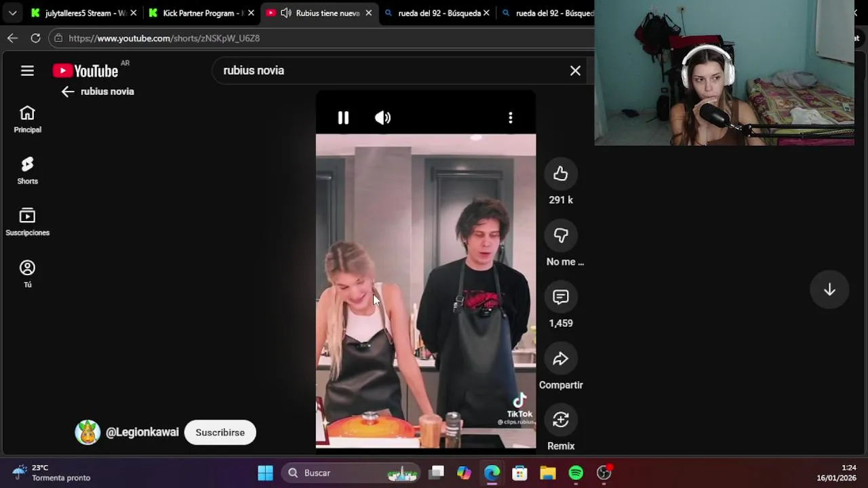Open File Explorer from the taskbar
The height and width of the screenshot is (488, 868).
tap(548, 473)
